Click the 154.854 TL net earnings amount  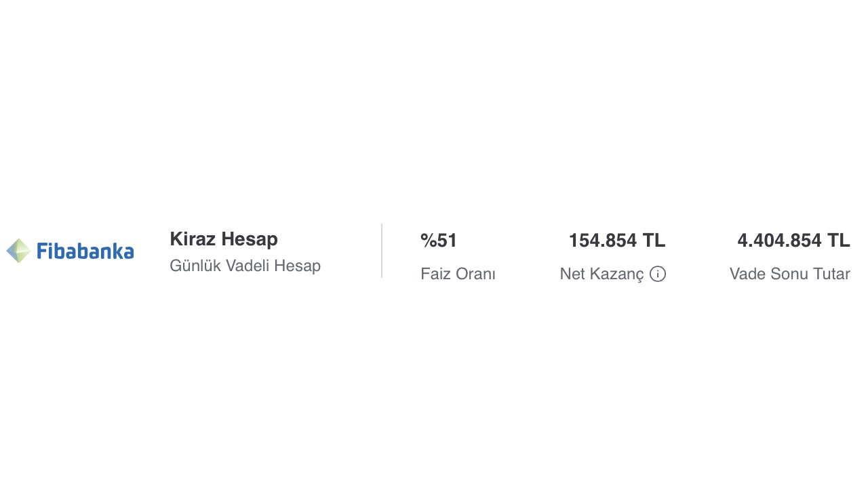click(x=617, y=241)
